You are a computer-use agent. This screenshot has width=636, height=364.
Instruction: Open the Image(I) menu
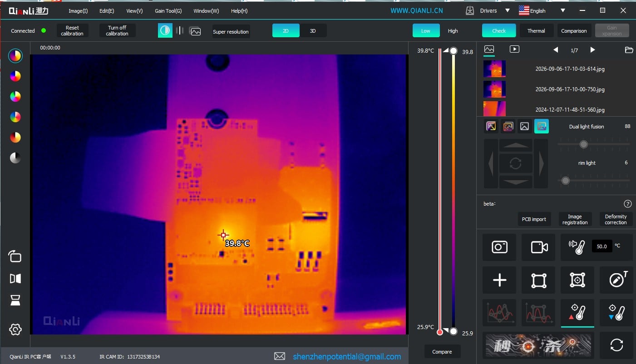[x=78, y=11]
